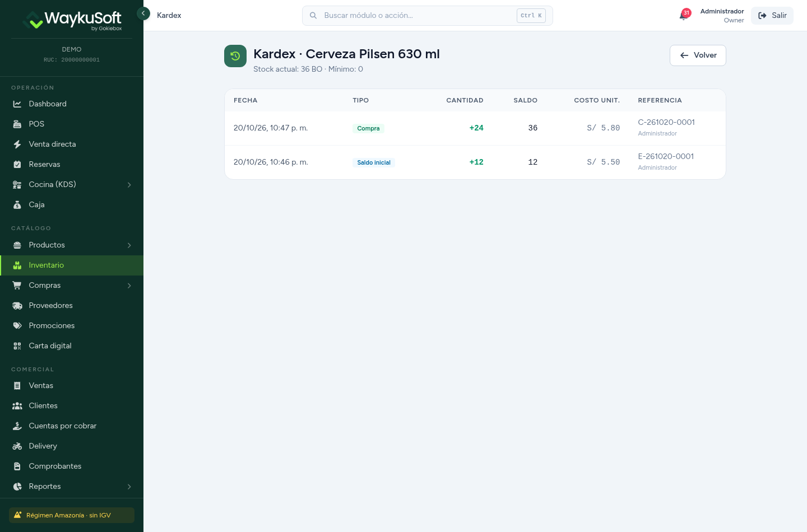
Task: Click the Delivery motorcycle icon
Action: [x=17, y=446]
